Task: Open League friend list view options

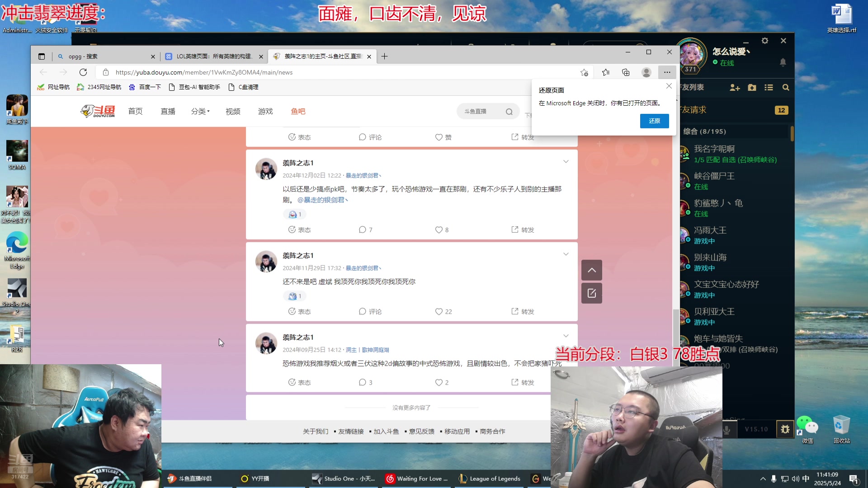Action: coord(769,88)
